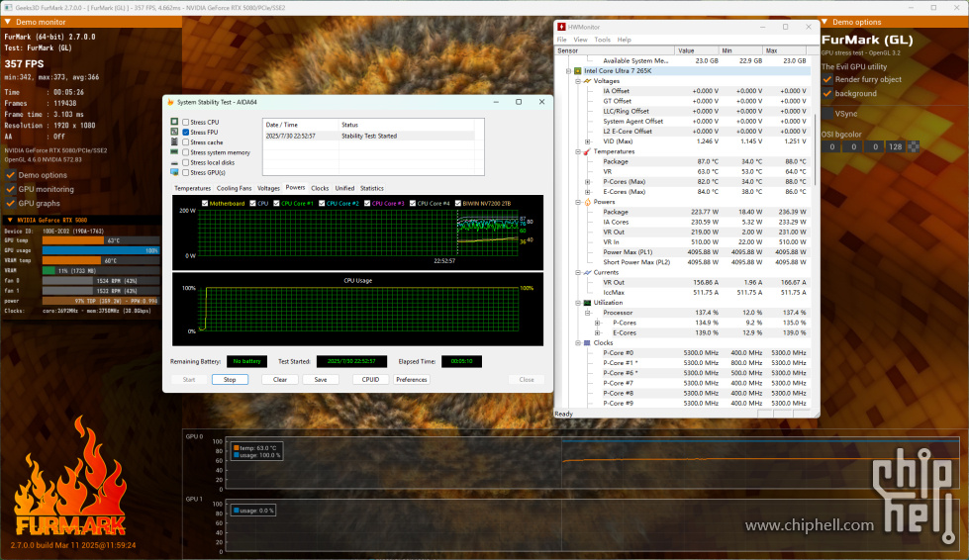Collapse the Demo monitor panel triangle

8,22
